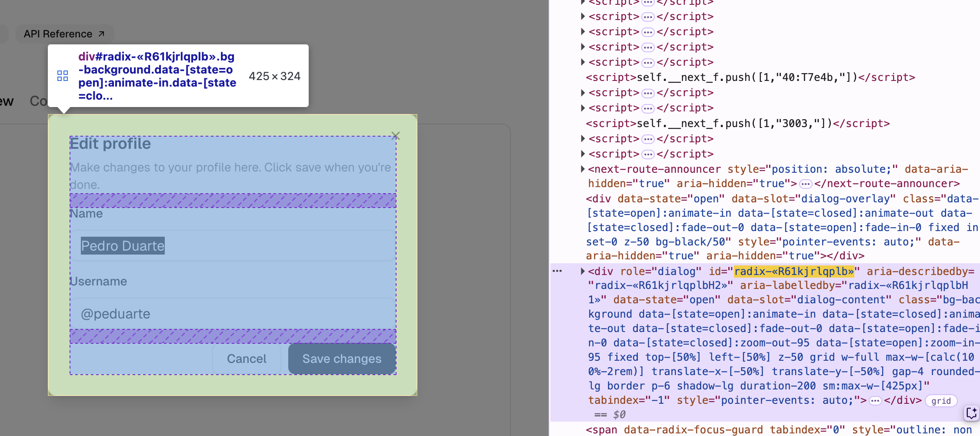
Task: Click the "Edit profile" dialog heading
Action: 110,144
